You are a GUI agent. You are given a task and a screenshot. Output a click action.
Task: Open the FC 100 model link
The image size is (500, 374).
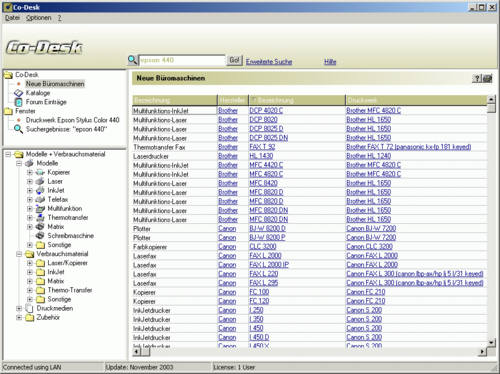(259, 292)
